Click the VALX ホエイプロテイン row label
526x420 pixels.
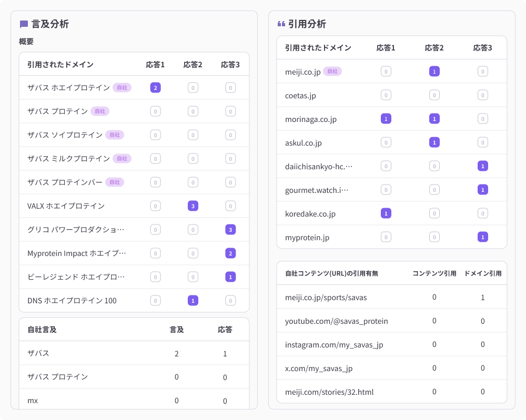66,206
